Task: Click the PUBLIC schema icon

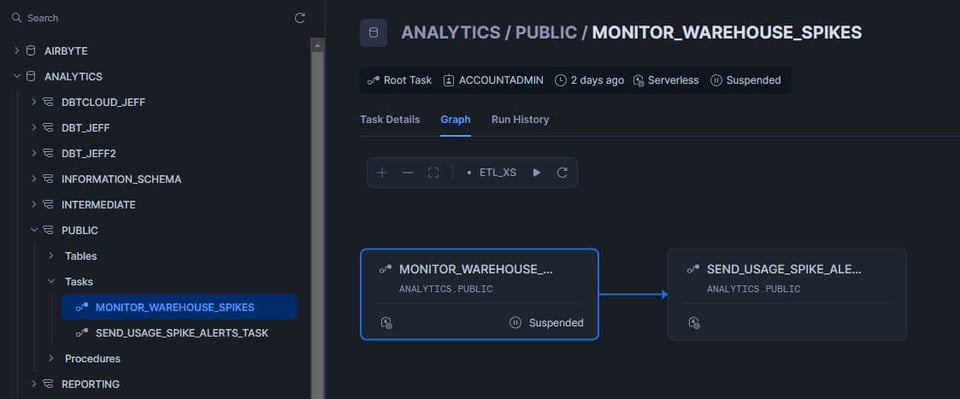Action: [48, 230]
